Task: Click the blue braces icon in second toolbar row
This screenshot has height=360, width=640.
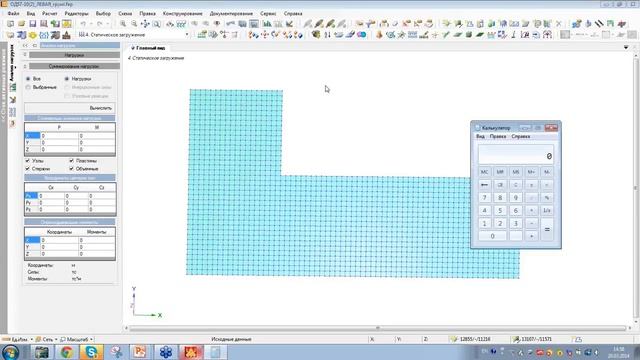Action: (x=44, y=35)
